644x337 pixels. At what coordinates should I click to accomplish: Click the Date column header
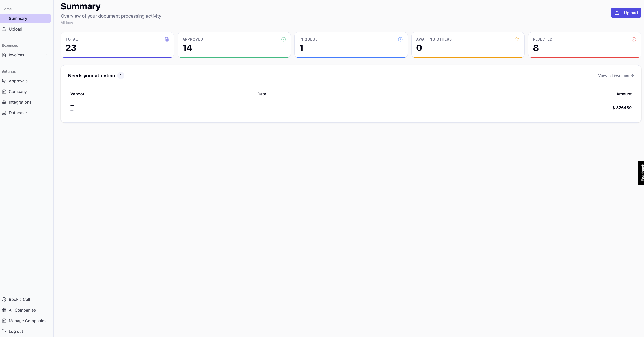point(262,94)
